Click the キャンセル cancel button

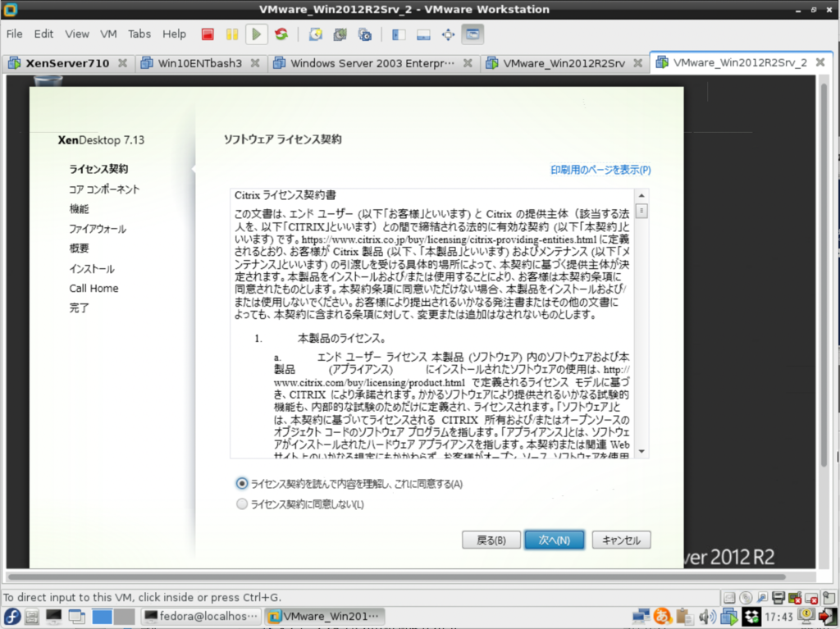tap(622, 540)
